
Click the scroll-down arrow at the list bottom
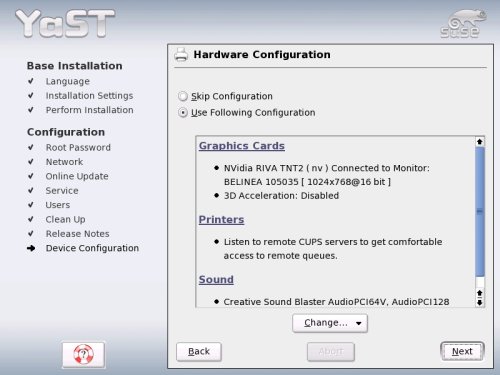tap(480, 302)
